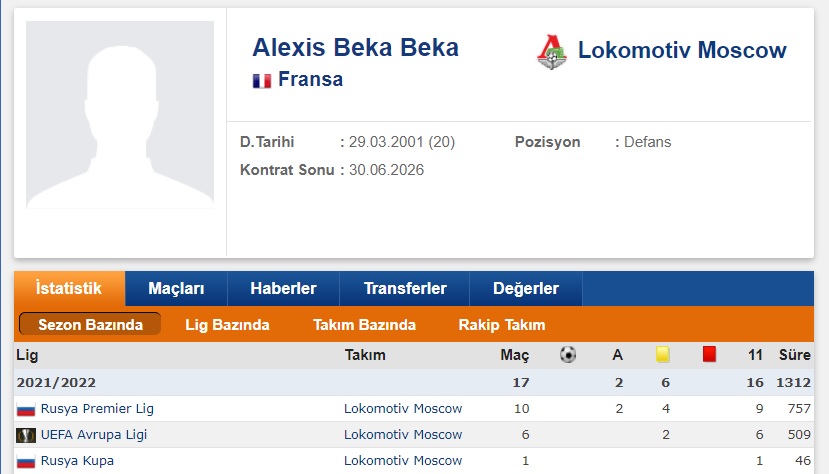The height and width of the screenshot is (474, 829).
Task: Choose the Lig Bazında sub-tab
Action: coord(227,324)
